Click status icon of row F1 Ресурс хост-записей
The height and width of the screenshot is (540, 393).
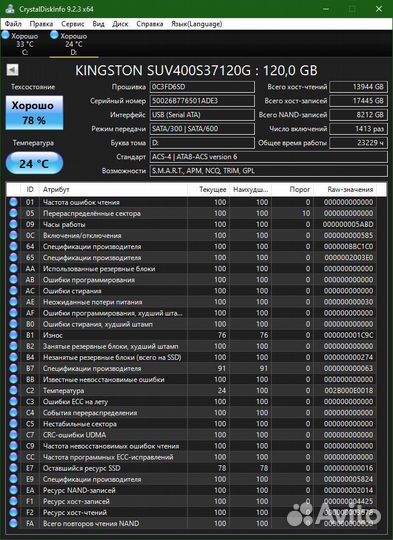(13, 501)
